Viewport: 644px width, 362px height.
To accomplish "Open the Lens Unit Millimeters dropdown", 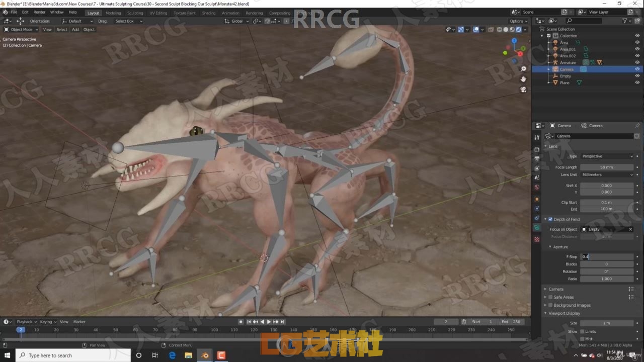I will click(607, 174).
